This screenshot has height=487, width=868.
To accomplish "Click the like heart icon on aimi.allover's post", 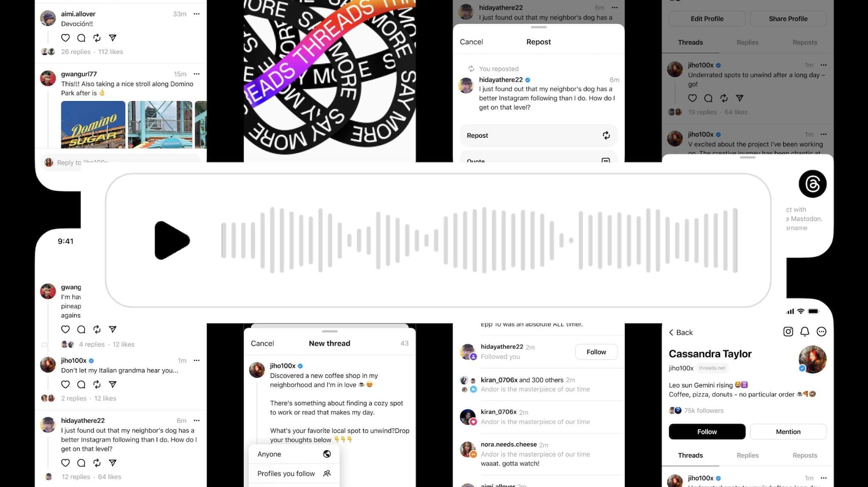I will [66, 38].
